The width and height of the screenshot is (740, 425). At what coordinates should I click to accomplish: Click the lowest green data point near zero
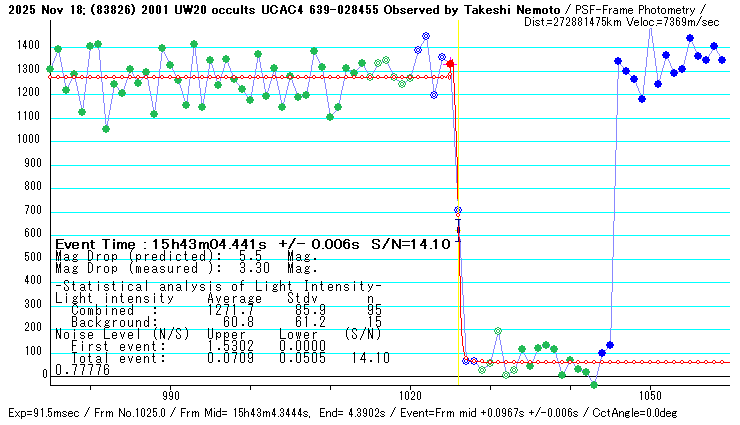click(594, 384)
